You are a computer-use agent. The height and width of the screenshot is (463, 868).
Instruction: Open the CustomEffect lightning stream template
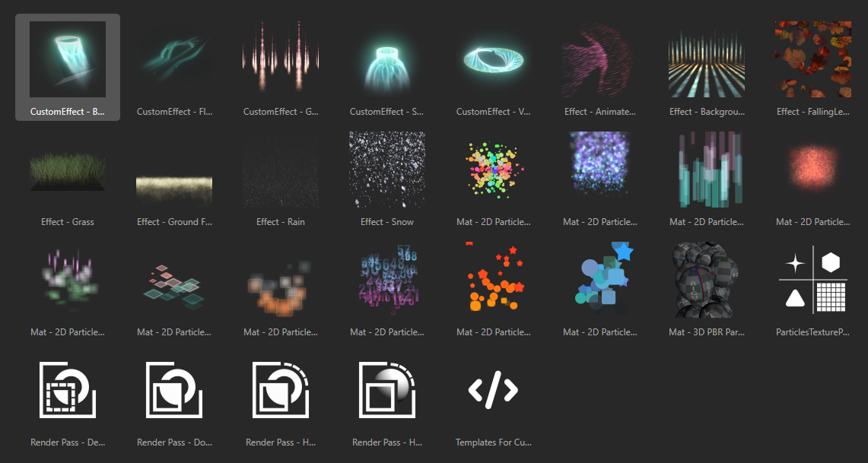173,59
